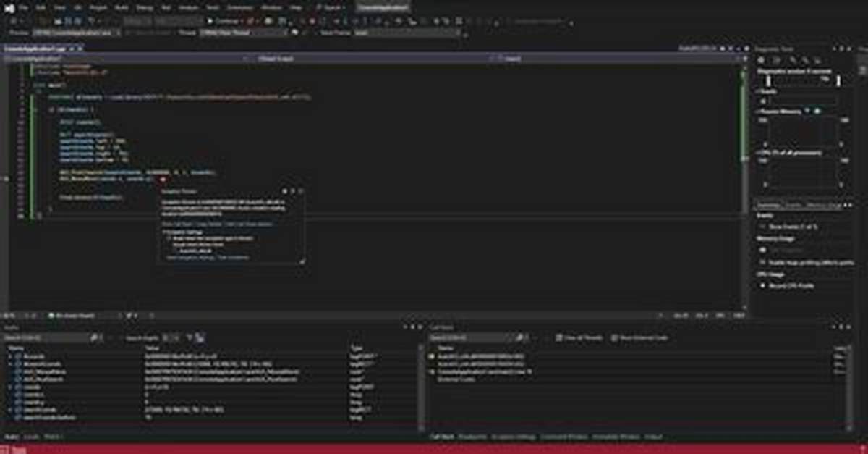Image resolution: width=868 pixels, height=454 pixels.
Task: Toggle Show External Code in Call Stack
Action: [639, 337]
